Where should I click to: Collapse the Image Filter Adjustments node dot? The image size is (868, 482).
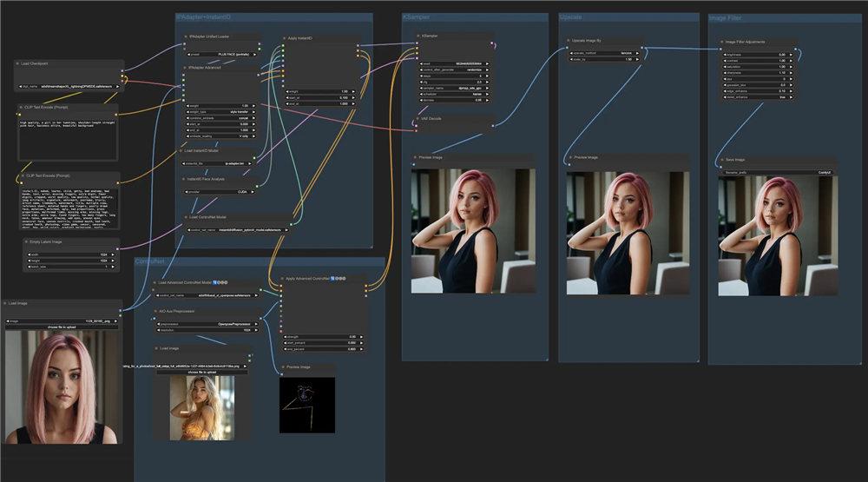tap(721, 41)
